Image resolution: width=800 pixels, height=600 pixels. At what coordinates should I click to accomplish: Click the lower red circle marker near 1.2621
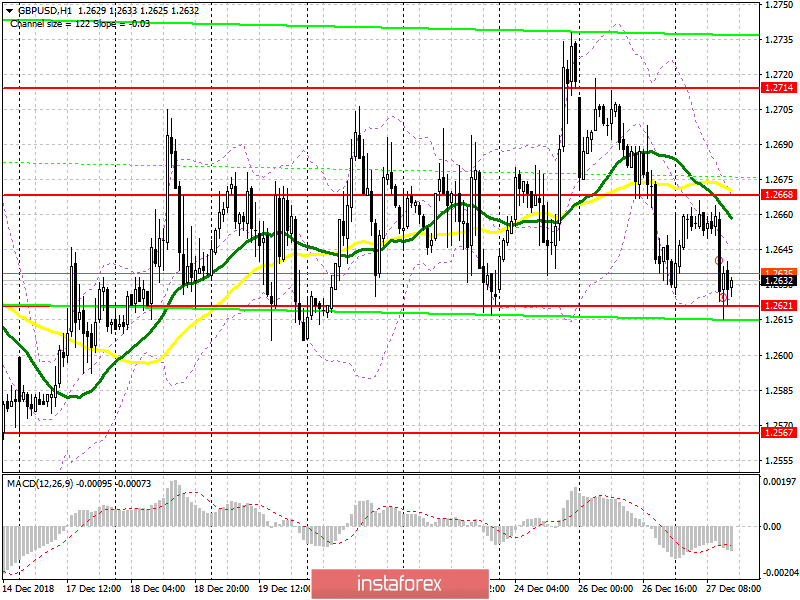[x=723, y=297]
